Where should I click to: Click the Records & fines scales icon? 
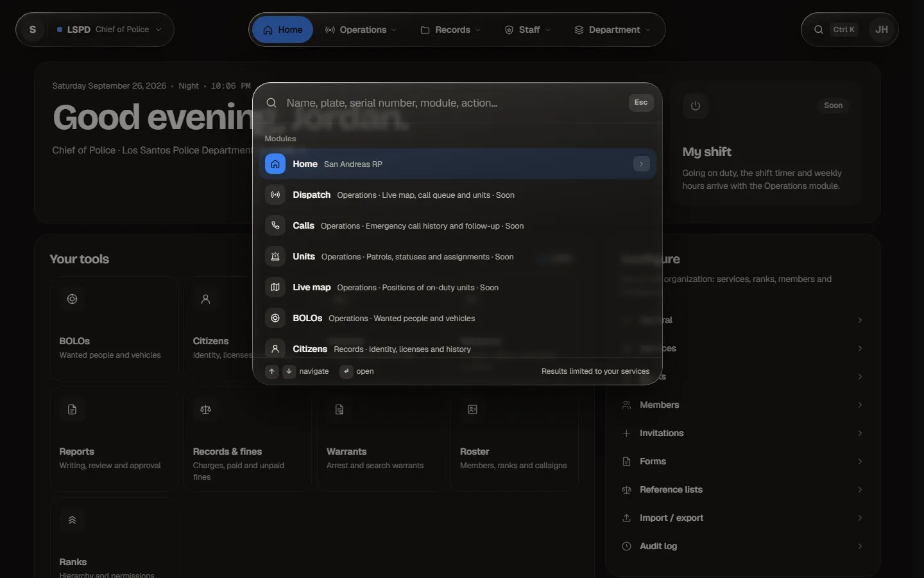coord(206,409)
